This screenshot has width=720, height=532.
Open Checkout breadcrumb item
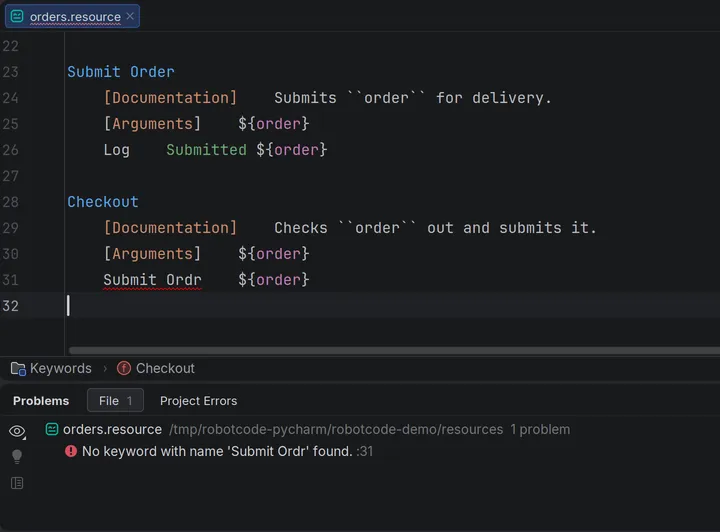165,369
